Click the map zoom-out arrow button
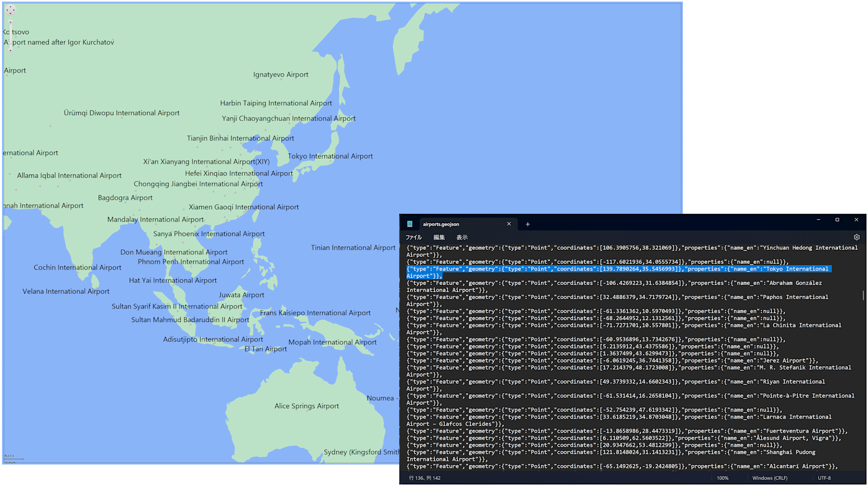The image size is (868, 486). [10, 51]
